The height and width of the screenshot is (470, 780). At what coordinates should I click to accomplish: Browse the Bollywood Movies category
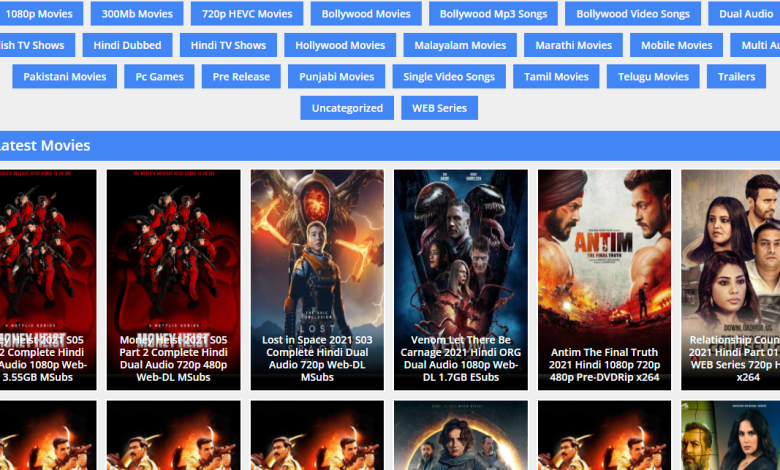tap(366, 13)
